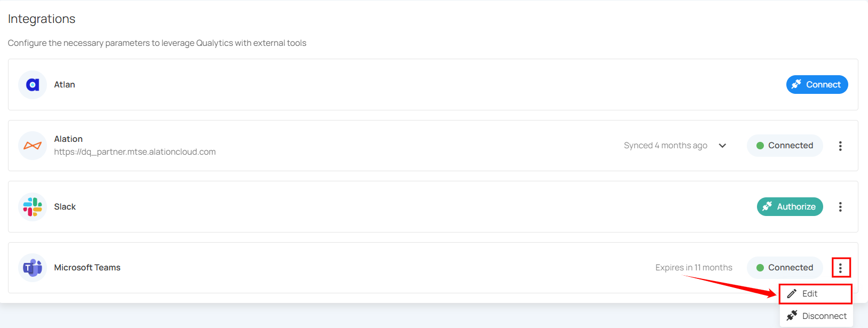Viewport: 868px width, 328px height.
Task: Expand the Alation sync details chevron
Action: (722, 146)
